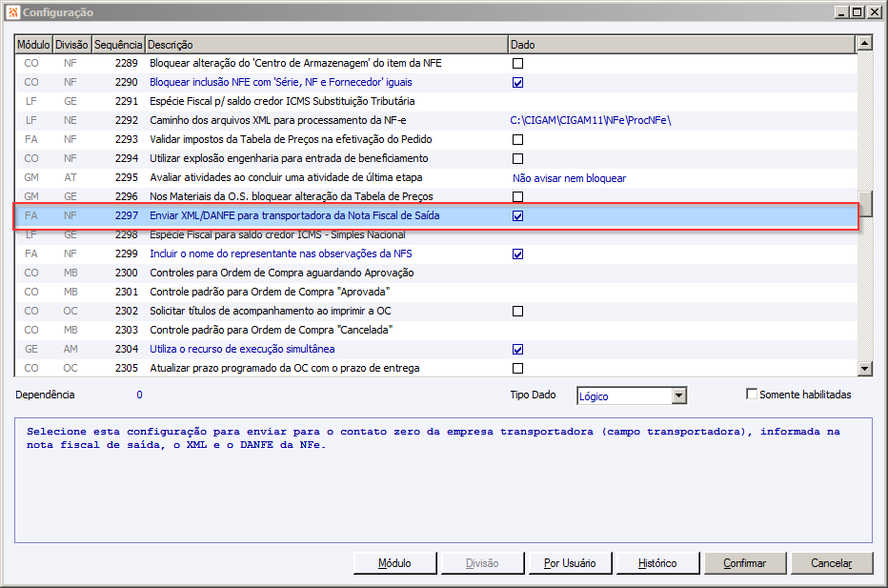The image size is (888, 588).
Task: Click the Configuração window title icon
Action: pos(13,11)
